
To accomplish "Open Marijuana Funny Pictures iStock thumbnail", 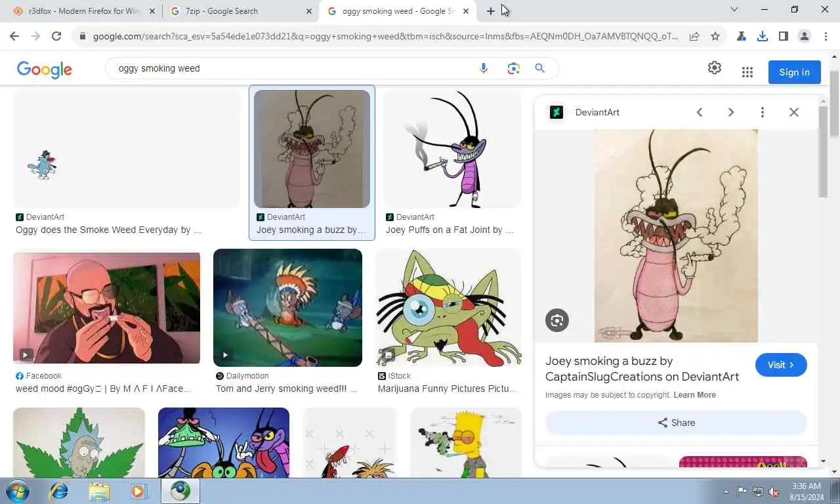I will coord(448,308).
